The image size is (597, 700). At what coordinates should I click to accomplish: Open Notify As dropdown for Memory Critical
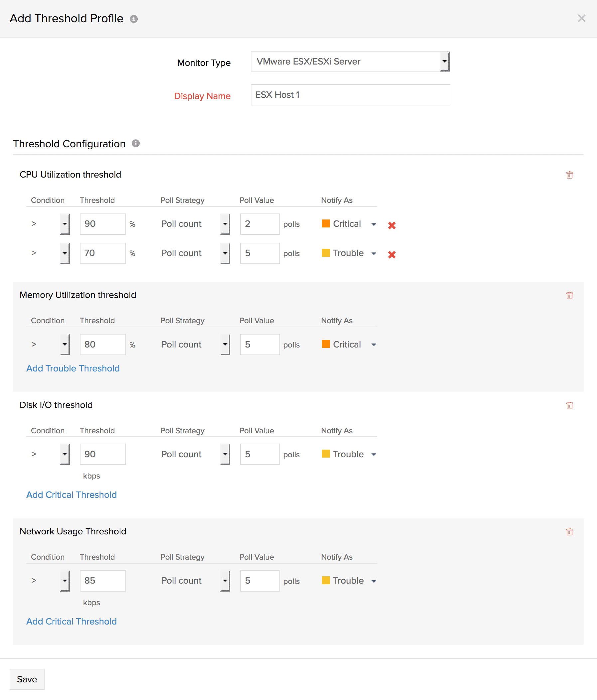(373, 345)
